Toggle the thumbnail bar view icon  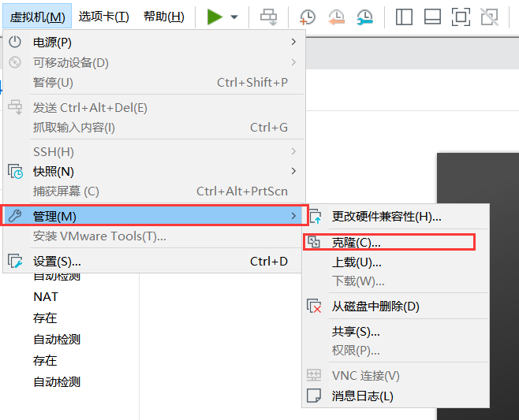click(x=432, y=17)
